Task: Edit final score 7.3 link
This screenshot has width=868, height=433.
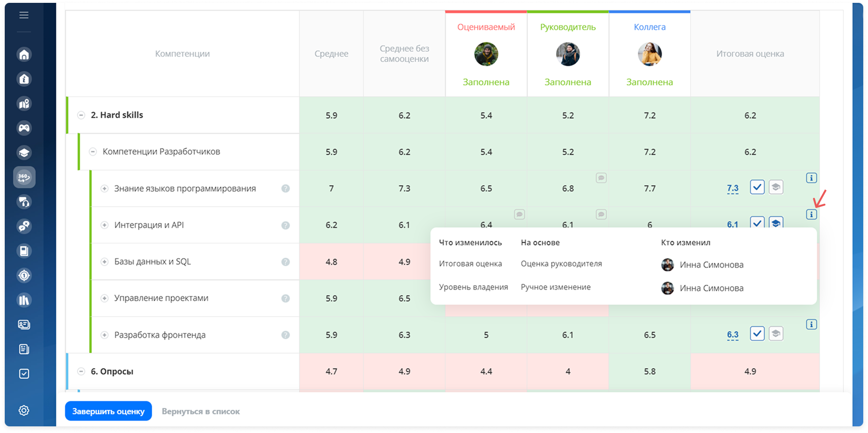Action: [732, 188]
